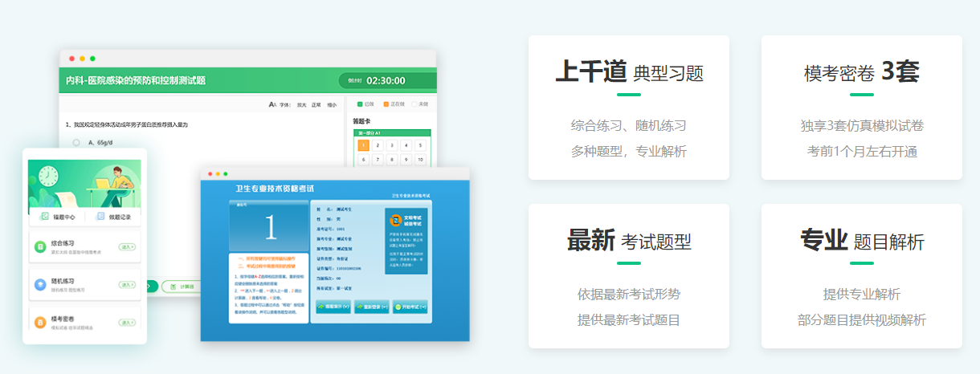Click 进入 arrow beside 模考密卷
This screenshot has width=980, height=374.
(x=127, y=323)
